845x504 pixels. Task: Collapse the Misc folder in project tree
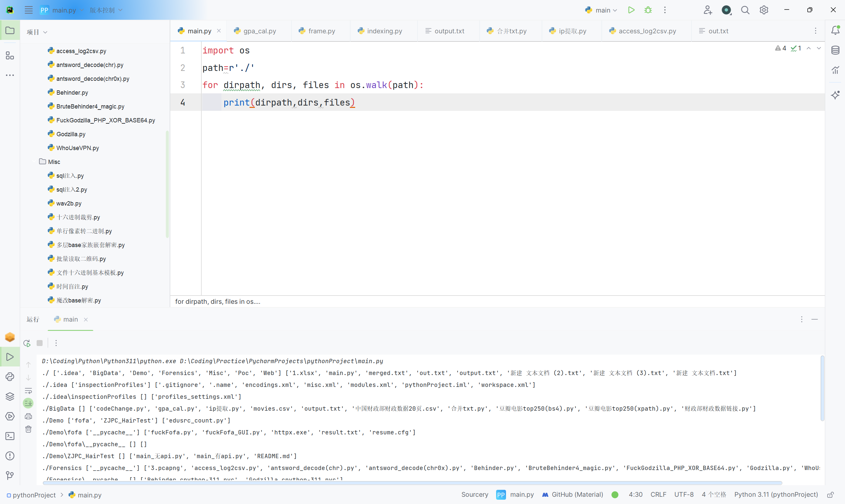[x=35, y=162]
